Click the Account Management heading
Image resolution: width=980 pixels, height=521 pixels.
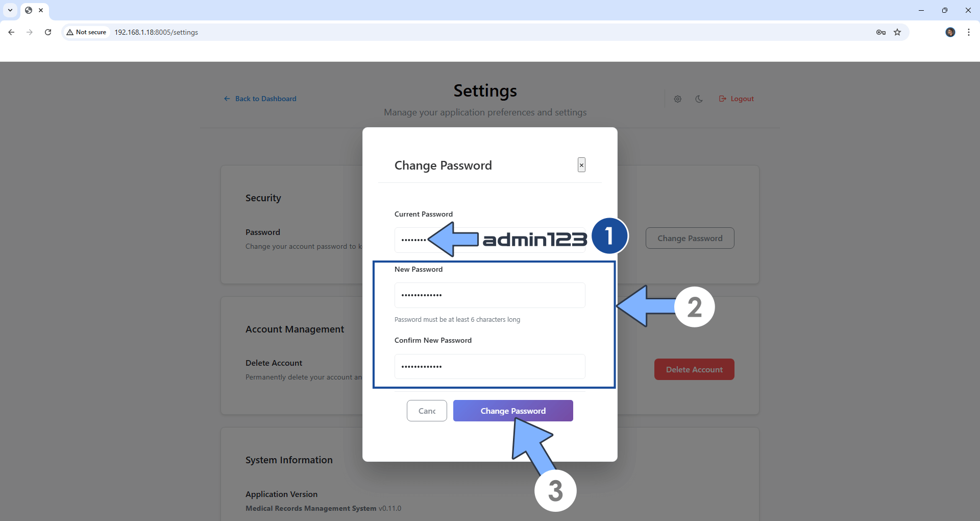tap(295, 329)
